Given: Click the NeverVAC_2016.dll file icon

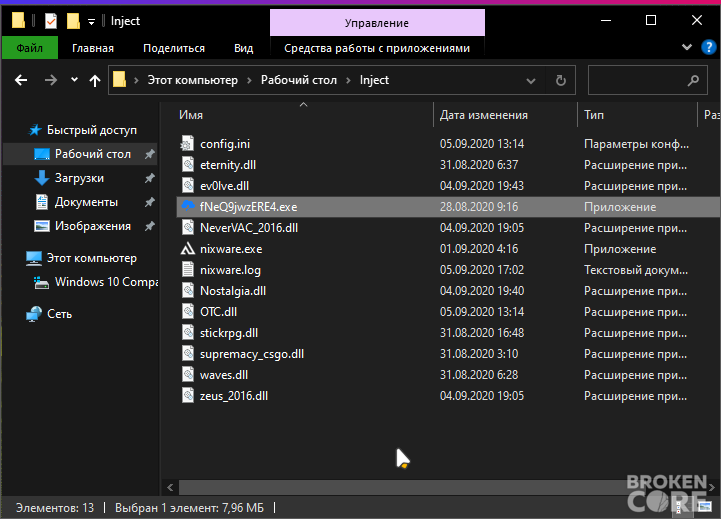Looking at the screenshot, I should (x=188, y=228).
